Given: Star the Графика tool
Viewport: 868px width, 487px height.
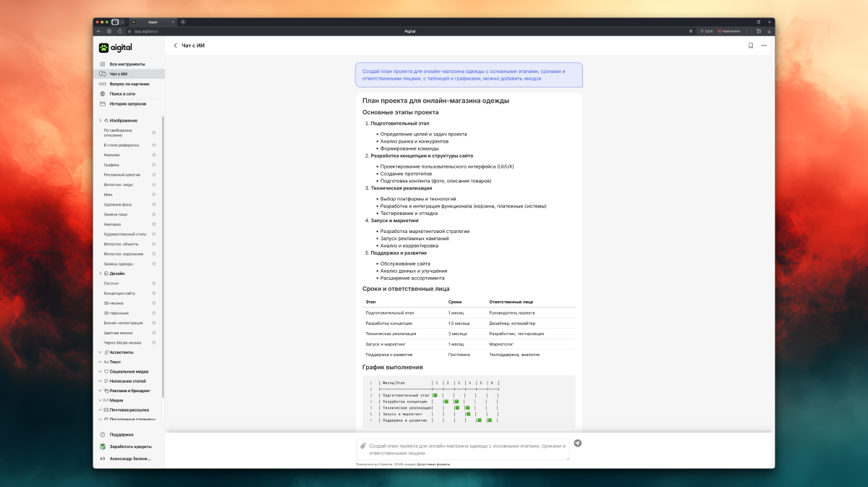Looking at the screenshot, I should [153, 165].
